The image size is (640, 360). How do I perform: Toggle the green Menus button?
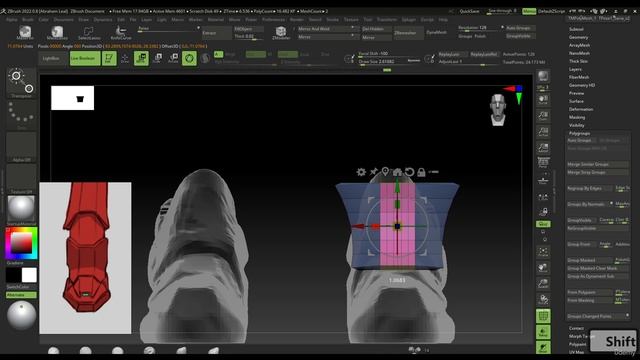pyautogui.click(x=529, y=11)
